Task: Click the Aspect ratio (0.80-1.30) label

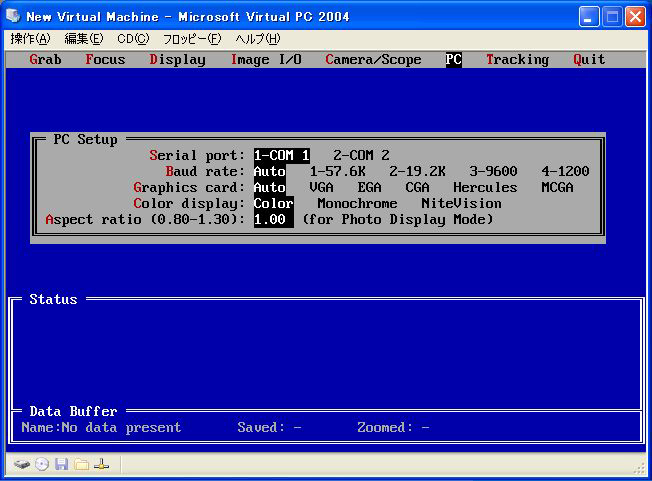Action: (x=145, y=220)
